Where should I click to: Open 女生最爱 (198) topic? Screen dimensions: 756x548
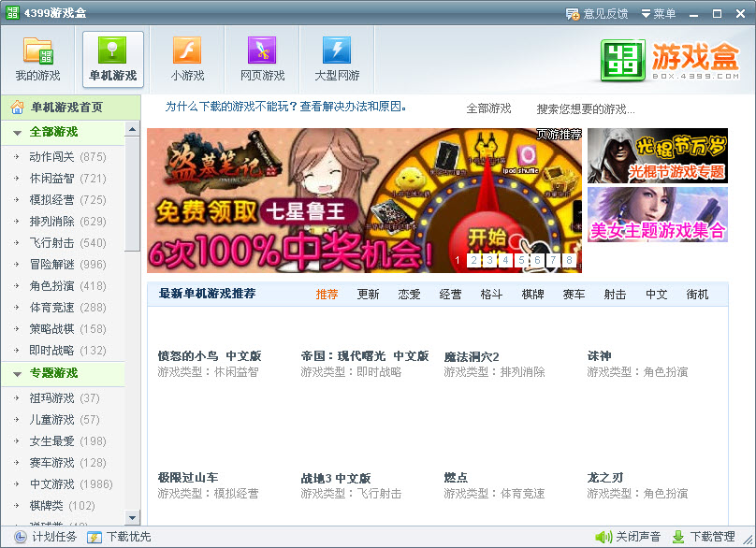pos(67,441)
